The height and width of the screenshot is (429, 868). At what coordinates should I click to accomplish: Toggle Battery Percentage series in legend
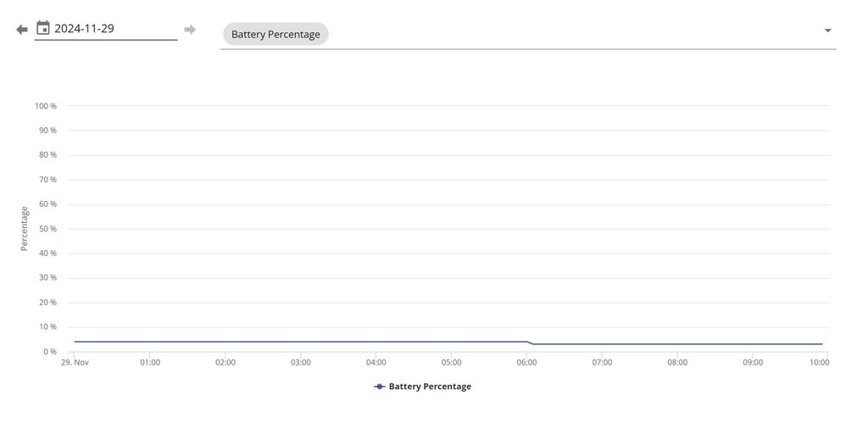point(430,387)
